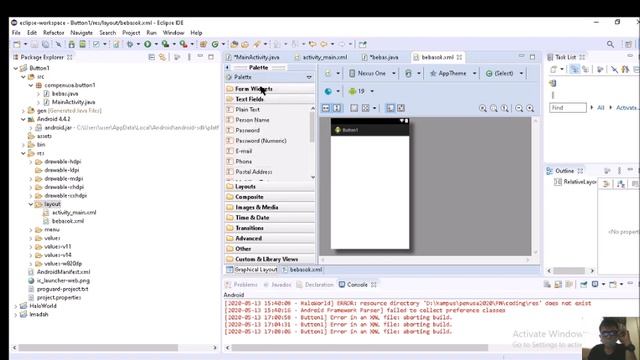Open the Window menu
640x360 pixels.
(x=173, y=33)
